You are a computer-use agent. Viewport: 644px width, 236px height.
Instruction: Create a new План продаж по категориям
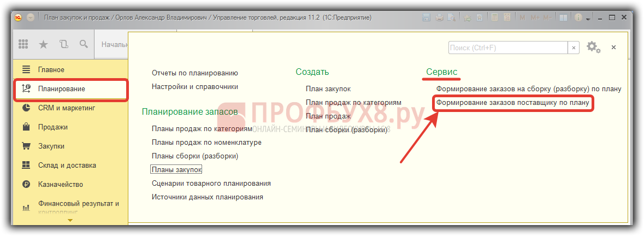[353, 102]
